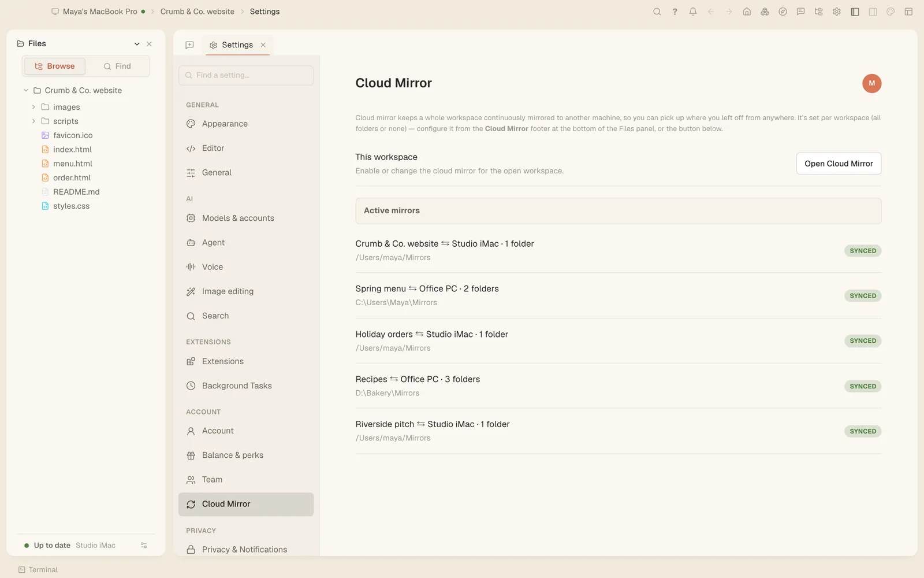Open Appearance settings
924x578 pixels.
[246, 124]
